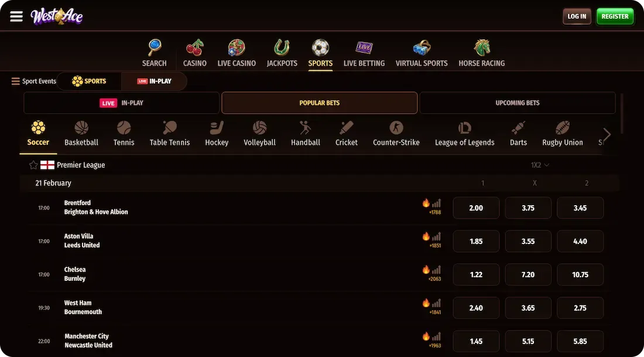Show more sports with right chevron

pos(607,134)
